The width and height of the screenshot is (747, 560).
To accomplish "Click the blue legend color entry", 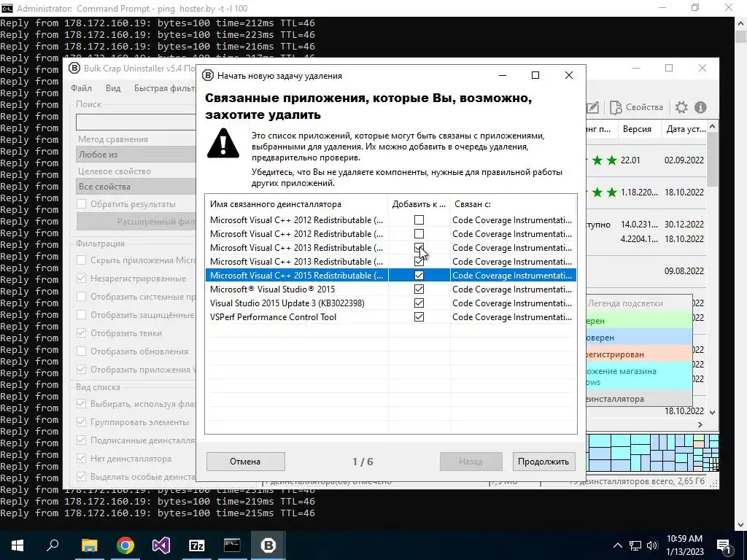I will (x=639, y=337).
